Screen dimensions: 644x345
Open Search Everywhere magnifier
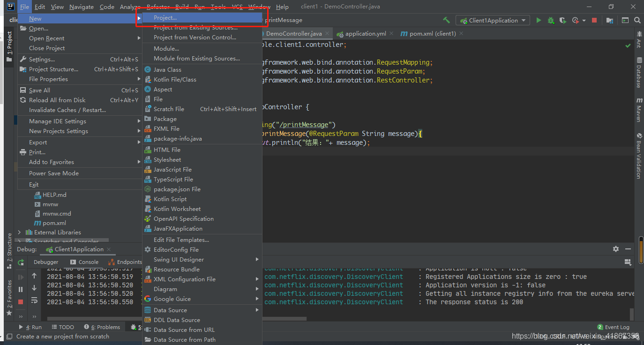coord(637,20)
